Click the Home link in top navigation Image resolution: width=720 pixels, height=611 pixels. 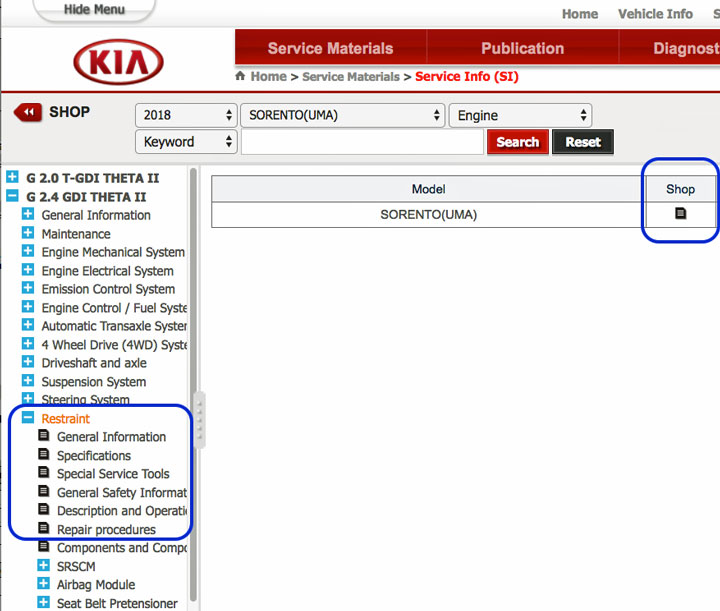[x=580, y=14]
